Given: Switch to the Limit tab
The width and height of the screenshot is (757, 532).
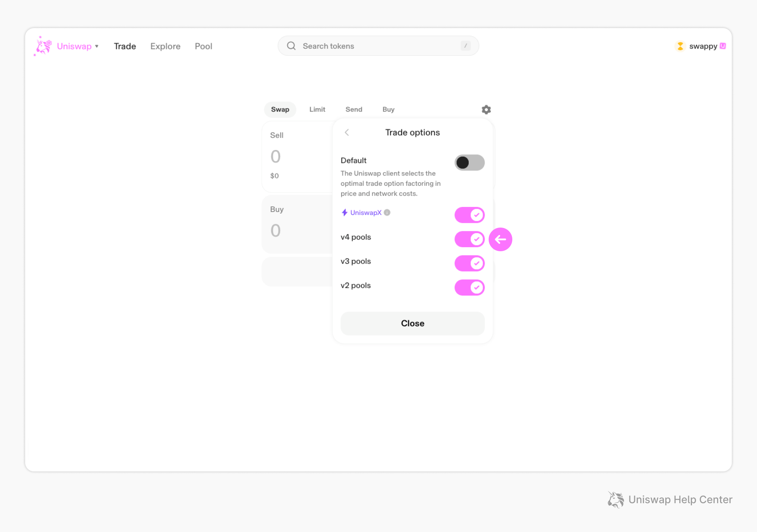Looking at the screenshot, I should pyautogui.click(x=317, y=109).
